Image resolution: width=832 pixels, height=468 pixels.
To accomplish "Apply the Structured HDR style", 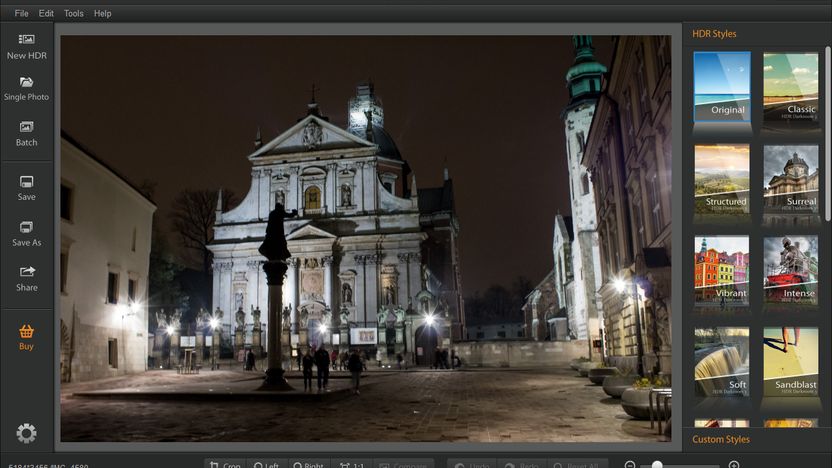I will (722, 179).
